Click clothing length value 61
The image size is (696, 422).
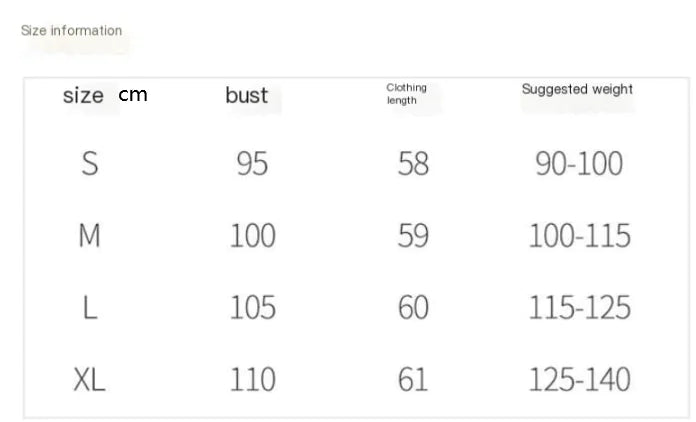413,380
